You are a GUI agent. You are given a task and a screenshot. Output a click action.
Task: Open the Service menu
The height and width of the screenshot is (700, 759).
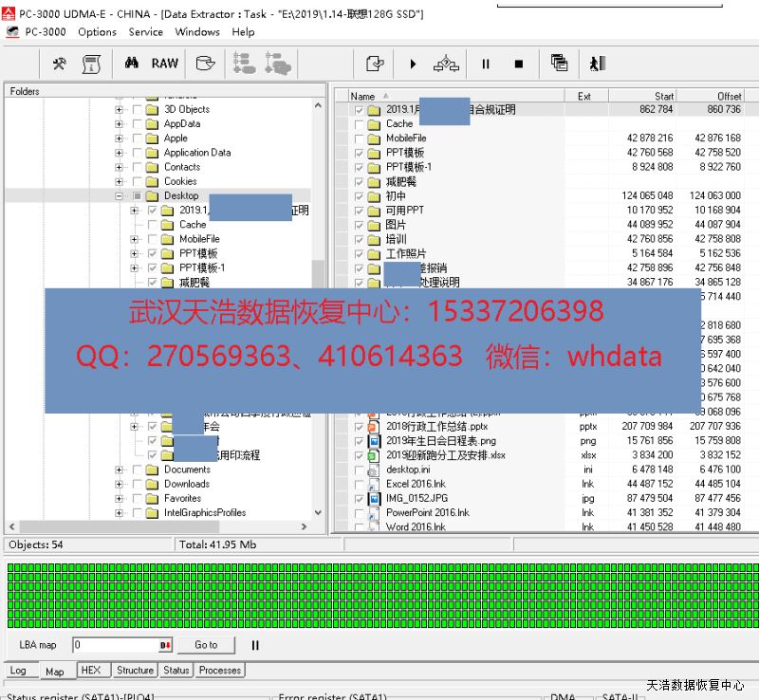(x=145, y=31)
